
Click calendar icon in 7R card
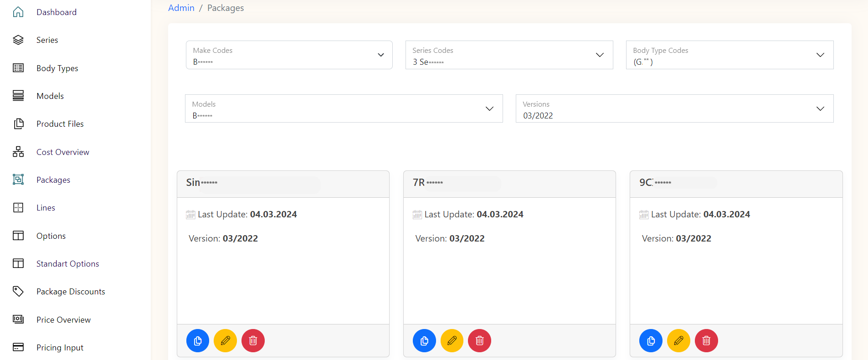(417, 215)
